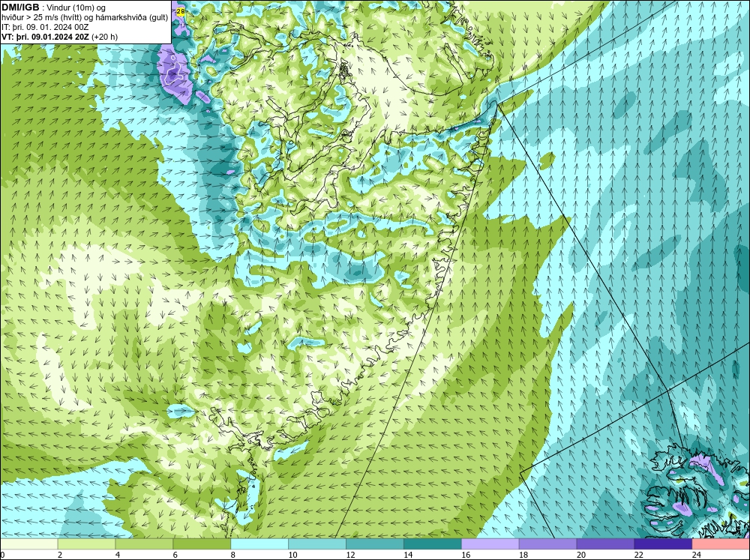Click the legend scale label '16'
This screenshot has width=750, height=560.
click(466, 555)
